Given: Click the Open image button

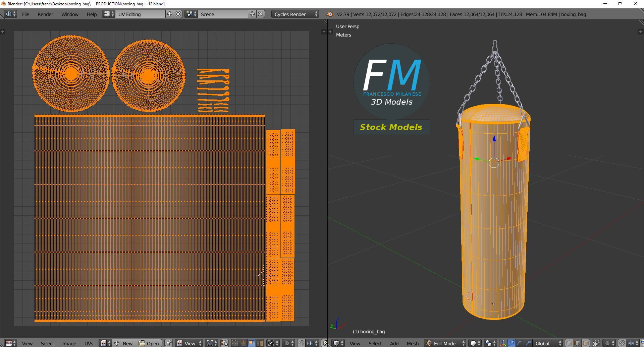Looking at the screenshot, I should 149,343.
